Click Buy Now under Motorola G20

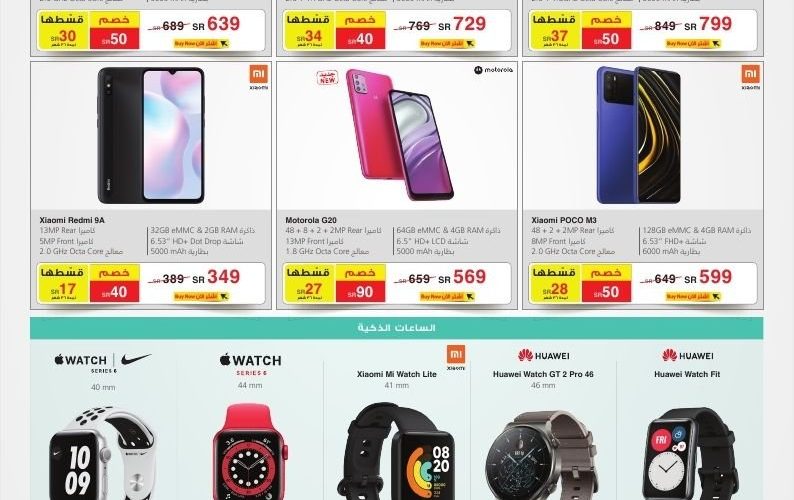click(447, 297)
